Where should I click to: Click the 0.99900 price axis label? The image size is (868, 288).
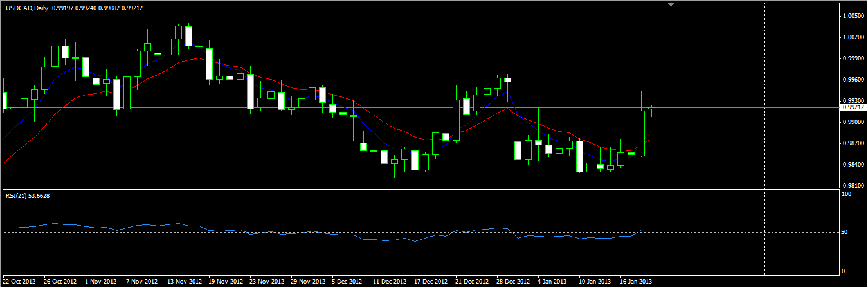pos(853,59)
